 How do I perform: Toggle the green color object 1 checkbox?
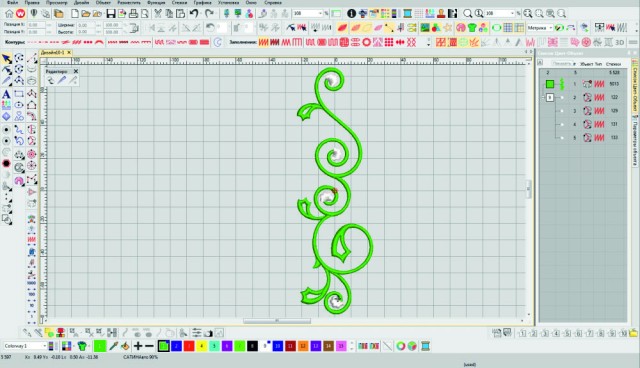point(550,84)
